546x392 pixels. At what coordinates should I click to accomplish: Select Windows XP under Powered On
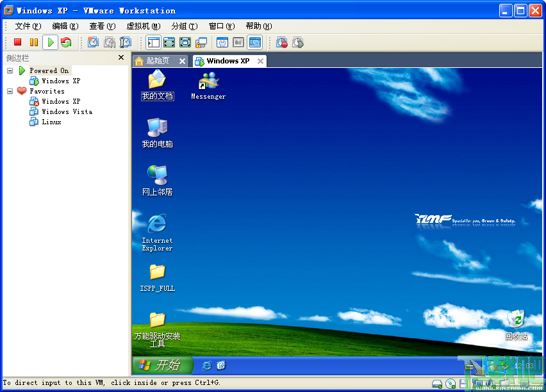coord(61,81)
